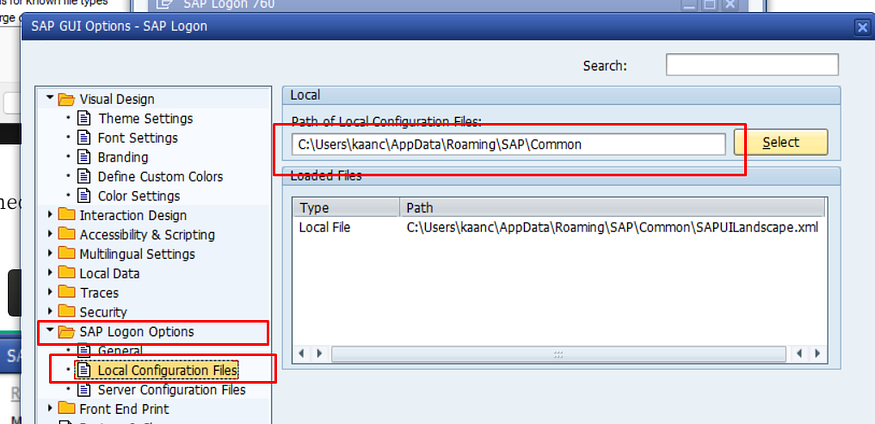Screen dimensions: 875x424
Task: Click the right scroll arrow beside the left arrow
Action: [319, 354]
